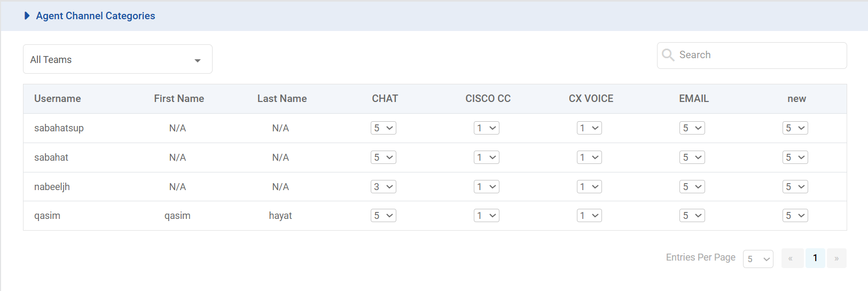Open EMAIL dropdown for qasim

pyautogui.click(x=692, y=216)
